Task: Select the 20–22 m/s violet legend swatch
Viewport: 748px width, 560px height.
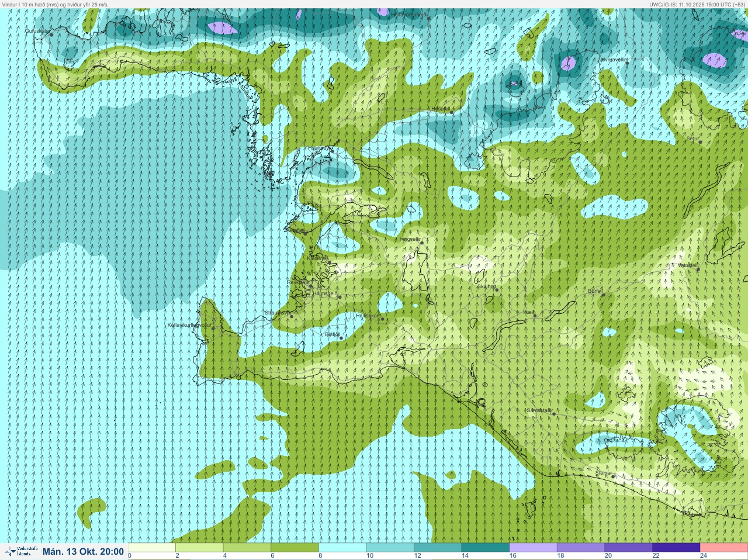Action: 628,548
